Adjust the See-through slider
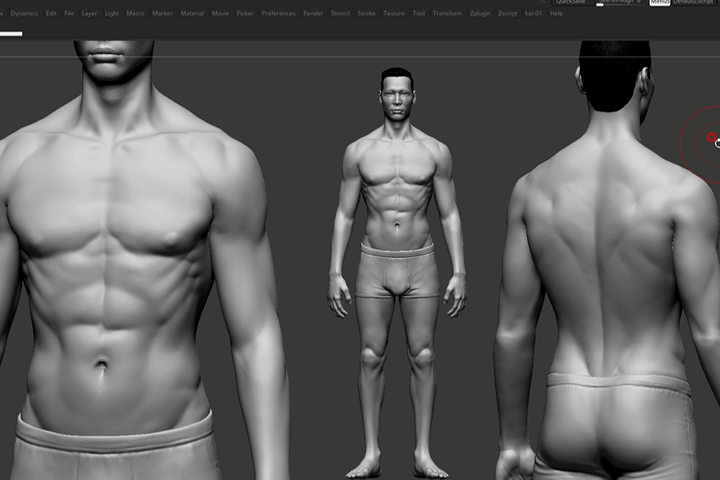 pyautogui.click(x=619, y=2)
